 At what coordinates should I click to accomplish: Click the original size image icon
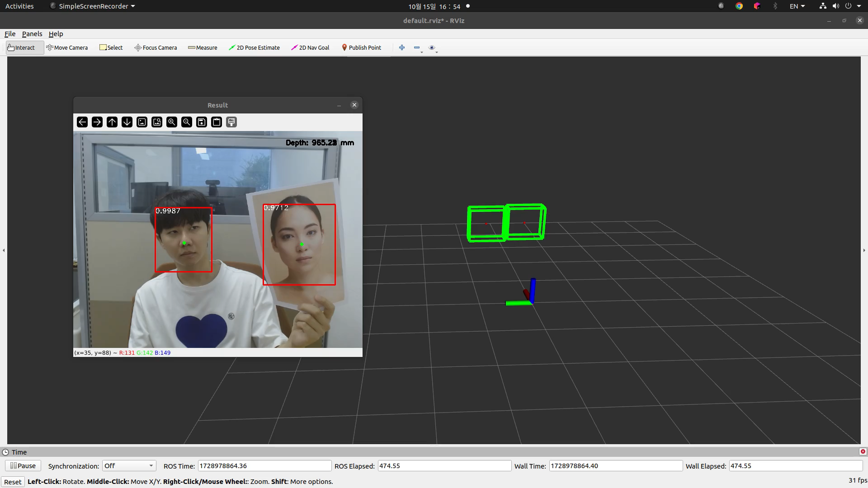point(142,122)
